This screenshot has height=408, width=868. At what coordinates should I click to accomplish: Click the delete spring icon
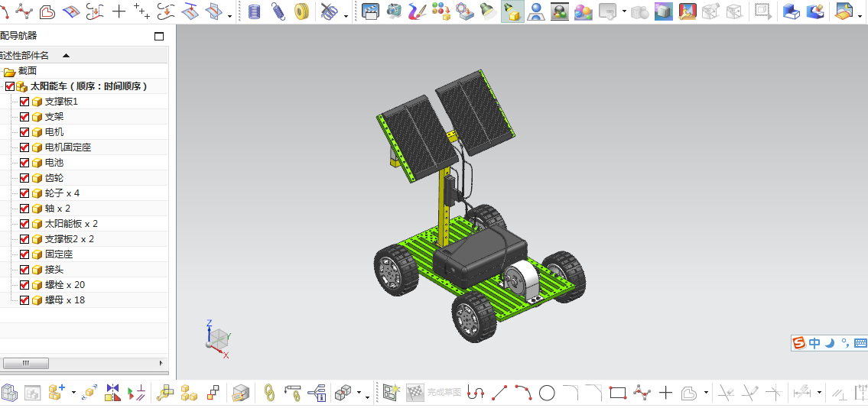tap(330, 11)
